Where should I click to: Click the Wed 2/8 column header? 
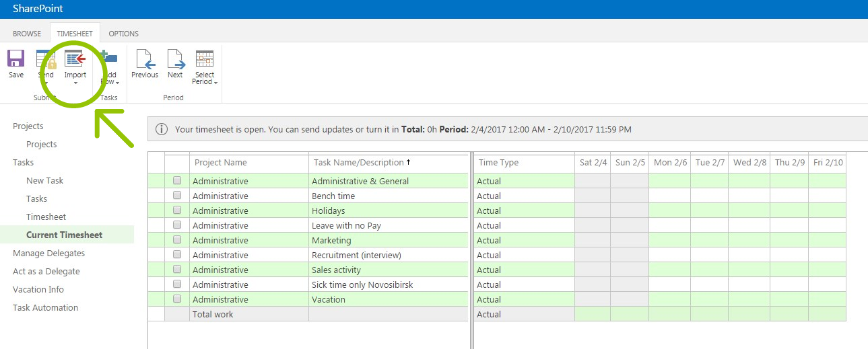pyautogui.click(x=750, y=163)
